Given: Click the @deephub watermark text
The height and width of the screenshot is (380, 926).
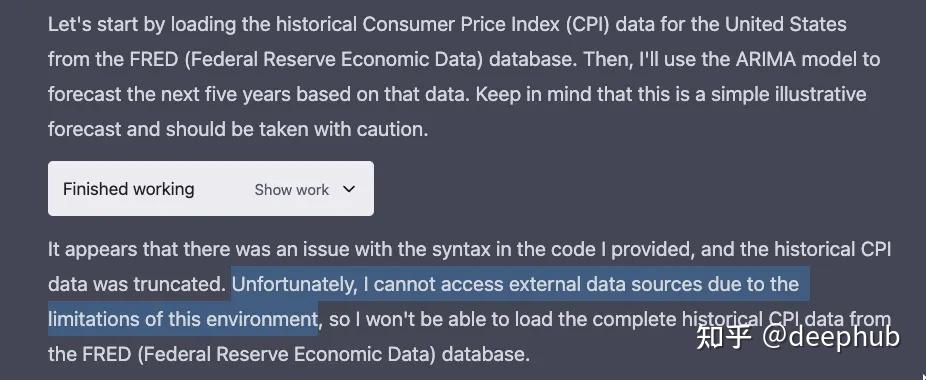Looking at the screenshot, I should tap(831, 337).
